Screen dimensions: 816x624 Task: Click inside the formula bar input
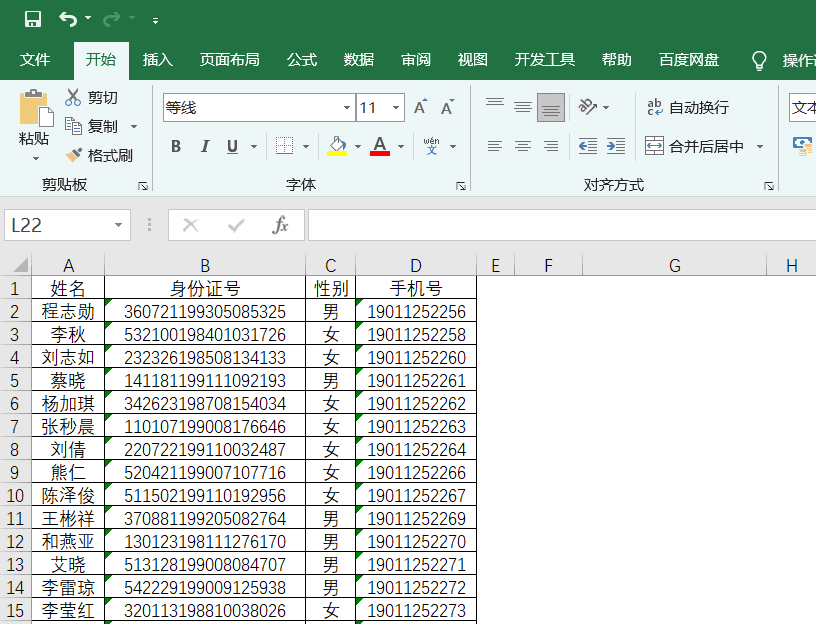562,225
